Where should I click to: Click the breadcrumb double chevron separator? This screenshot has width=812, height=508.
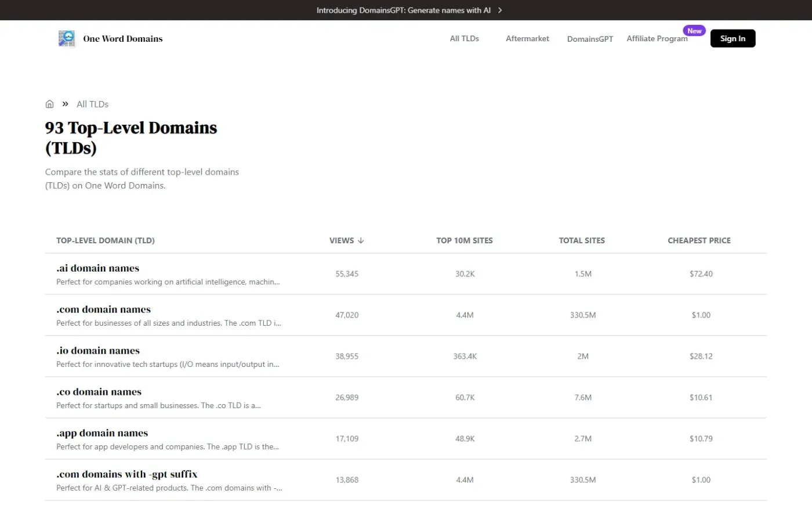pyautogui.click(x=65, y=104)
